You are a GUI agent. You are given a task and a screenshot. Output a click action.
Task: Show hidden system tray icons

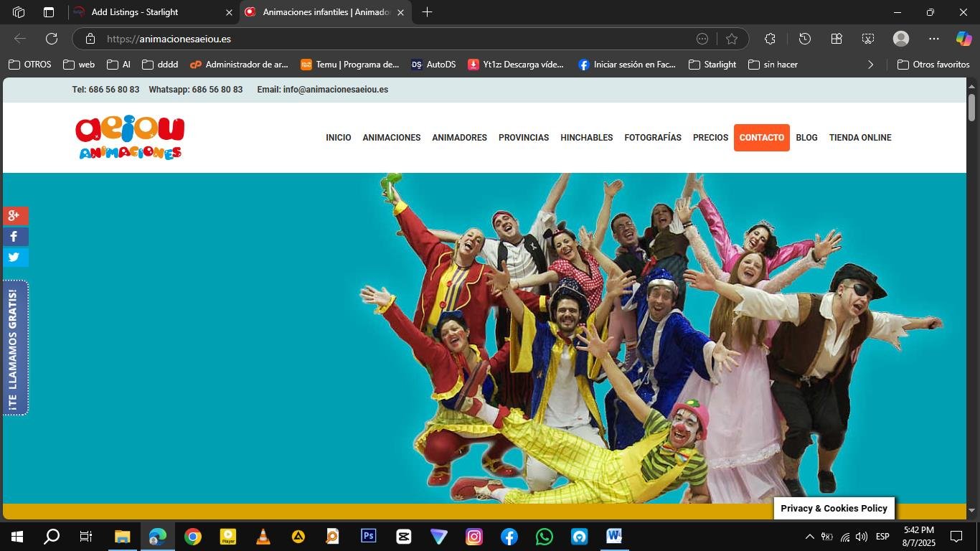[809, 537]
